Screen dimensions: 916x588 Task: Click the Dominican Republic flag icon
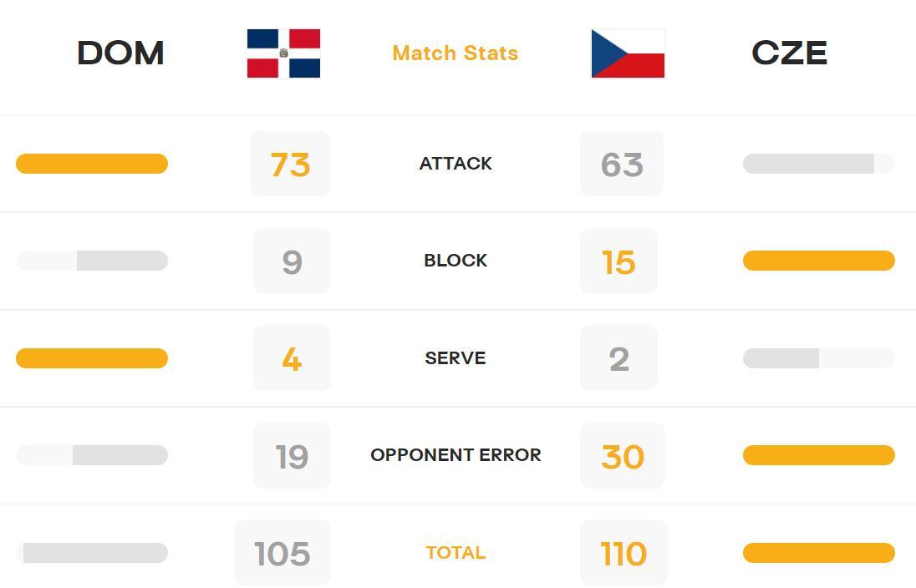click(283, 53)
